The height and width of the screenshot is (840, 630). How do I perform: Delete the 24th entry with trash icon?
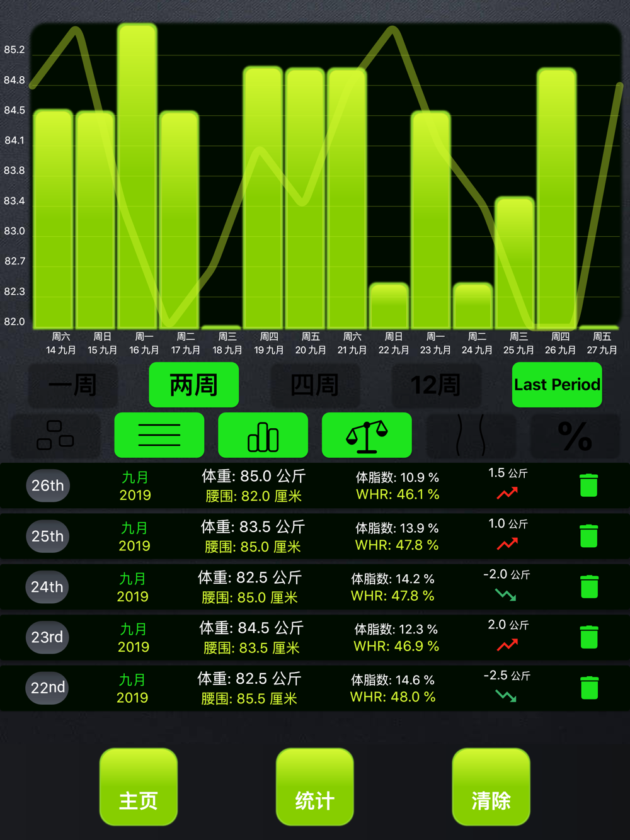[589, 586]
